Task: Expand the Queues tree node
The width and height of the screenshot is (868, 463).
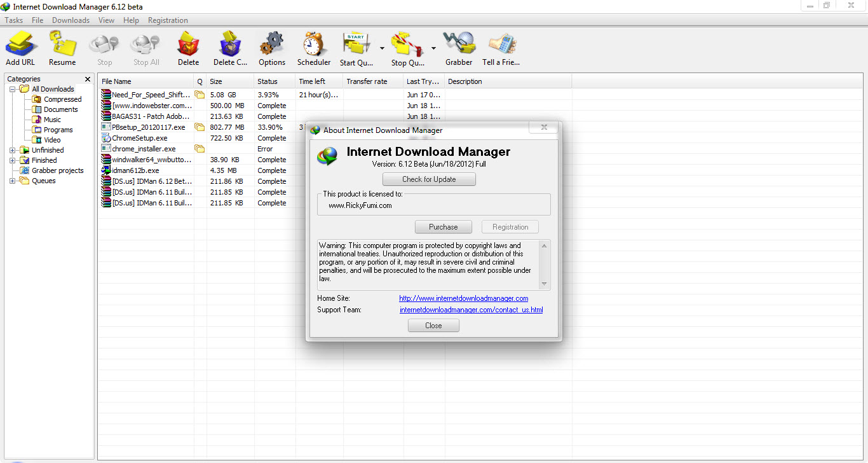Action: click(13, 181)
